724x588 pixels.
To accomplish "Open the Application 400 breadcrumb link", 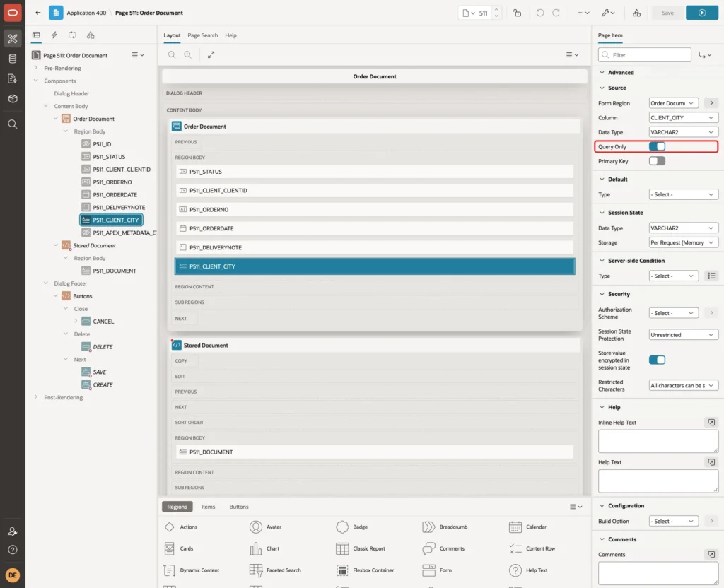I will pyautogui.click(x=86, y=13).
